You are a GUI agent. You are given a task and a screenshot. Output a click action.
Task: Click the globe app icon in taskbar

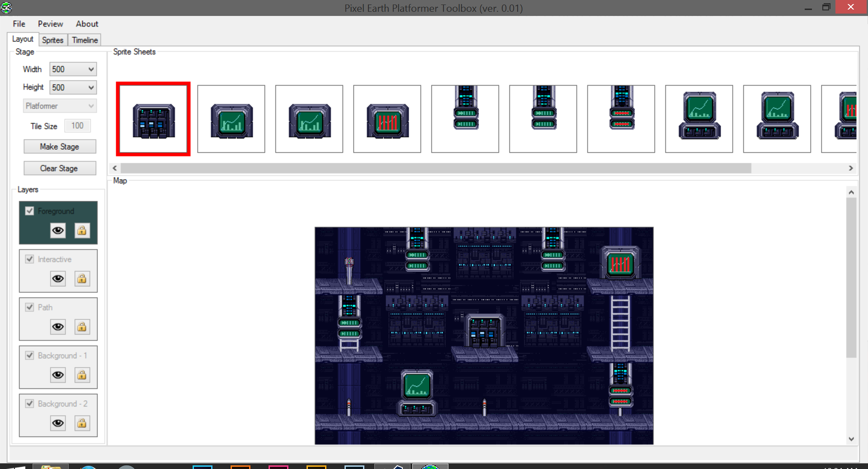(x=430, y=466)
